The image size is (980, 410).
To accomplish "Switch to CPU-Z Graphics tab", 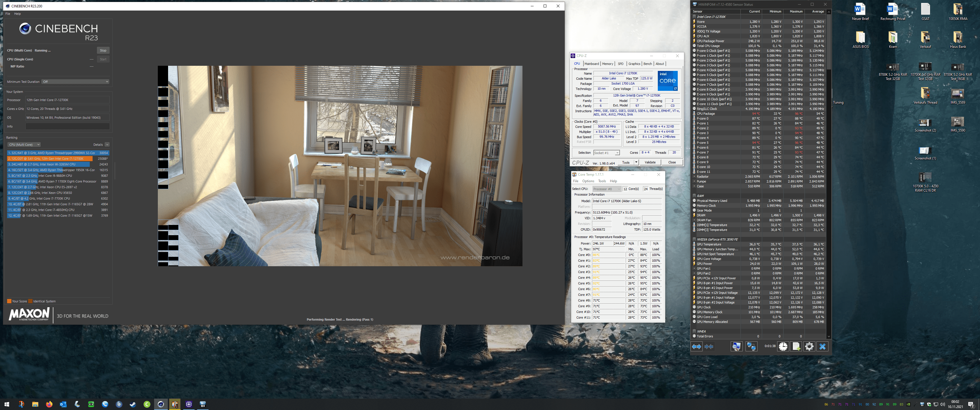I will (x=634, y=64).
